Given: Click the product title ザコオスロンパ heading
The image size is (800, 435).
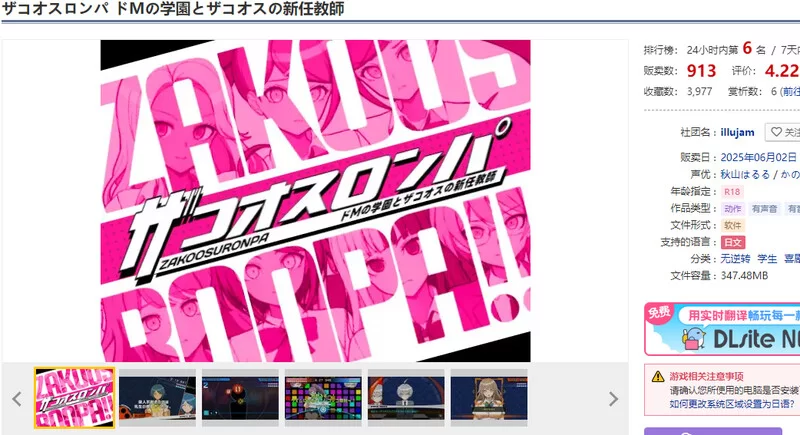Looking at the screenshot, I should tap(173, 9).
